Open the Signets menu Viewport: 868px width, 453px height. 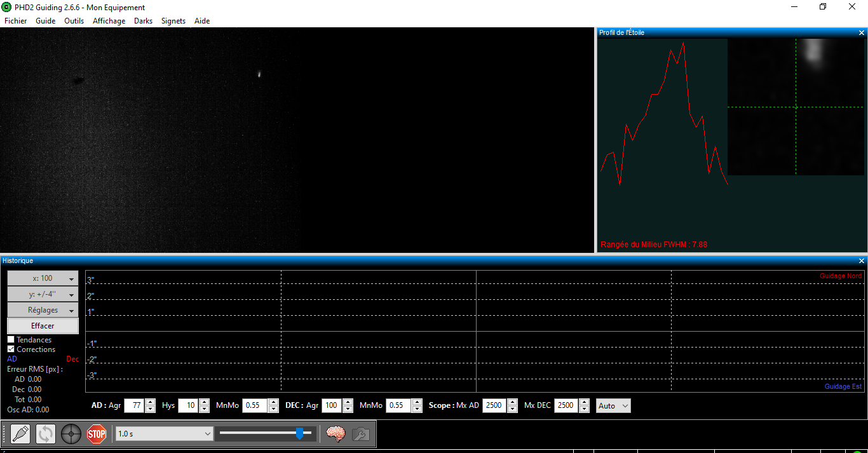tap(173, 21)
